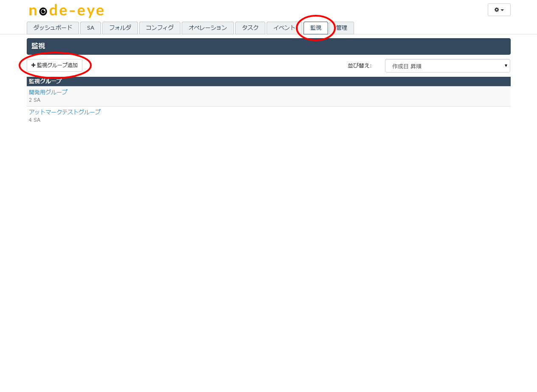Open the SA tab
The height and width of the screenshot is (392, 537).
pyautogui.click(x=90, y=28)
